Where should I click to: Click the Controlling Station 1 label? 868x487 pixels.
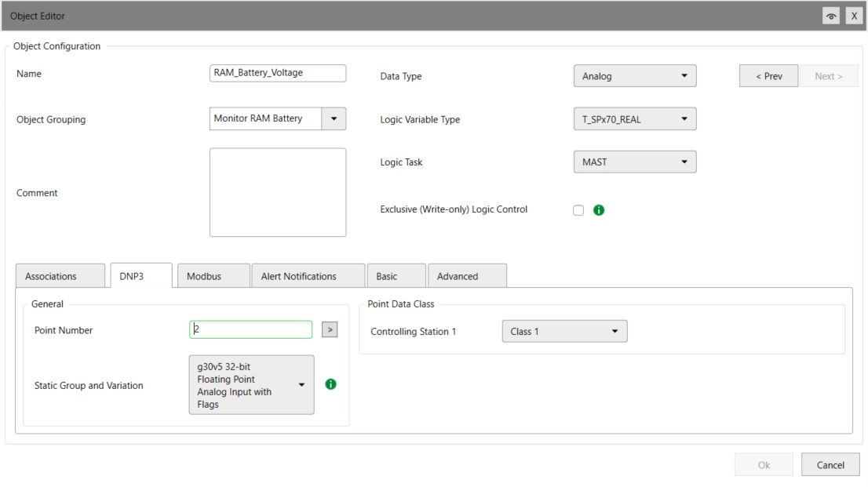point(413,332)
